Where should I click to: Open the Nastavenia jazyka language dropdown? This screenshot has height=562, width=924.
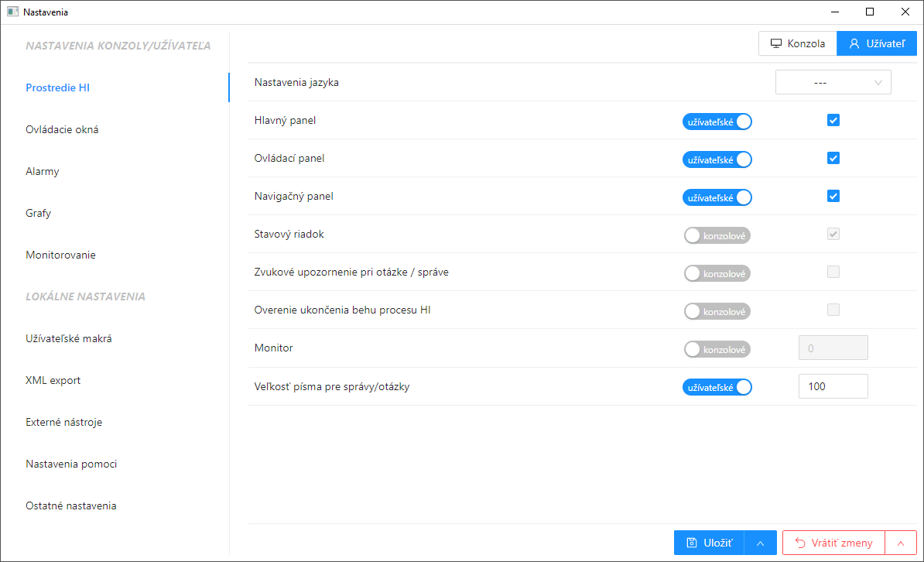[x=833, y=83]
